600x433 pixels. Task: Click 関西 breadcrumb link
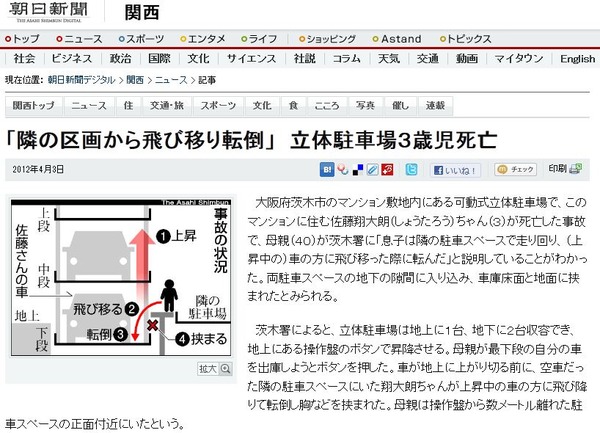click(x=135, y=80)
